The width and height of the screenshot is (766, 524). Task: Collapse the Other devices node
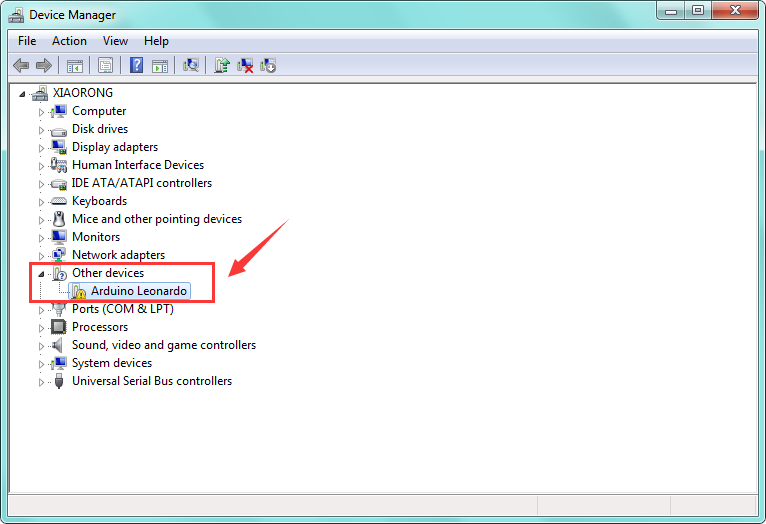pos(42,274)
